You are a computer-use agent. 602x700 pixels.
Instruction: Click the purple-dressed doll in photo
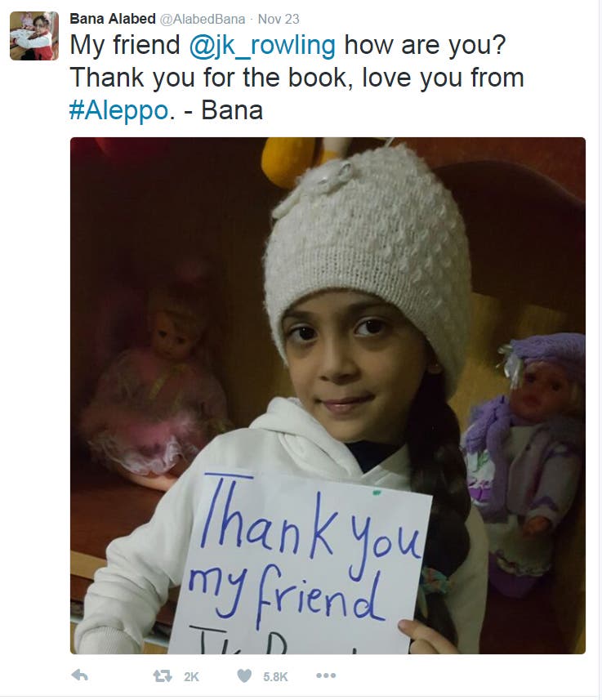click(x=524, y=460)
